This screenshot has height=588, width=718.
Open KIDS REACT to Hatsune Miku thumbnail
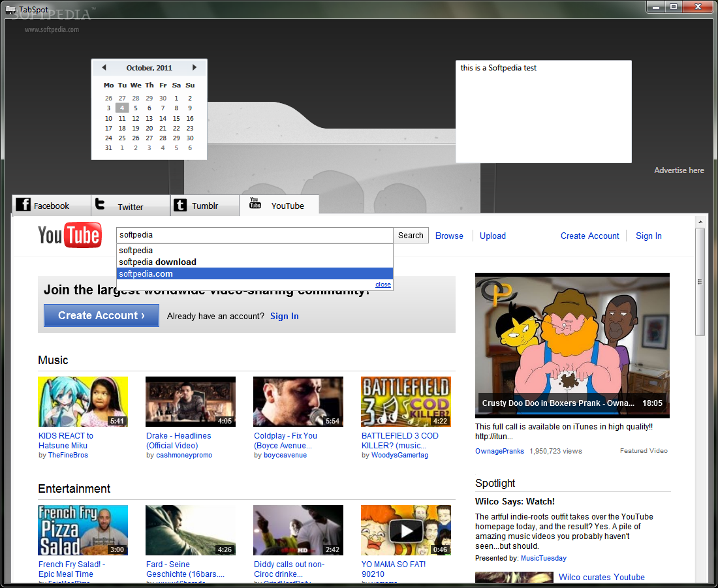point(83,401)
